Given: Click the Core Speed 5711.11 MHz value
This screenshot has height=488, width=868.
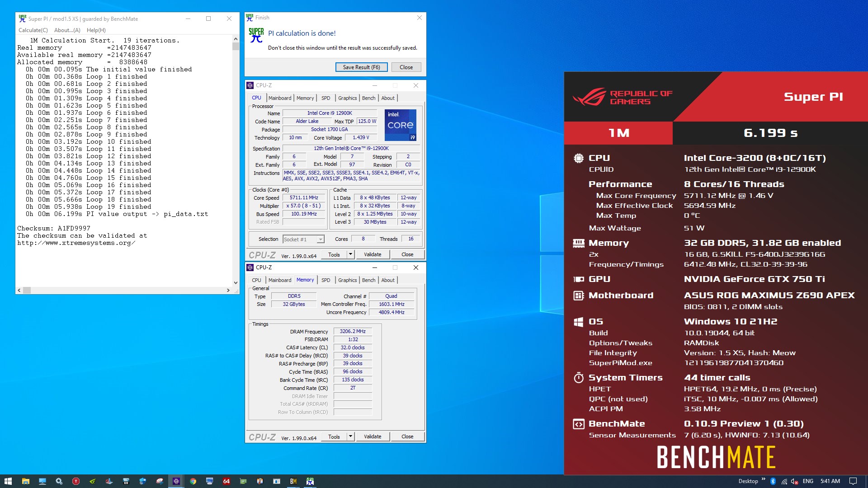Looking at the screenshot, I should tap(304, 198).
